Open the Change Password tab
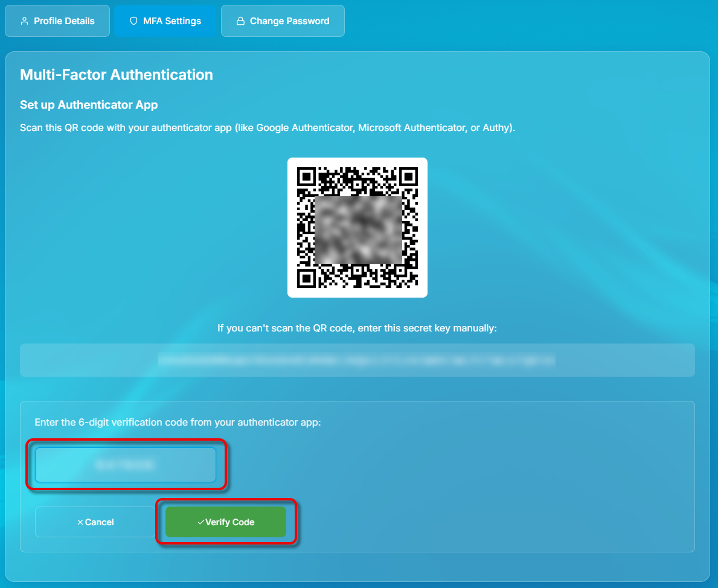 [x=283, y=21]
